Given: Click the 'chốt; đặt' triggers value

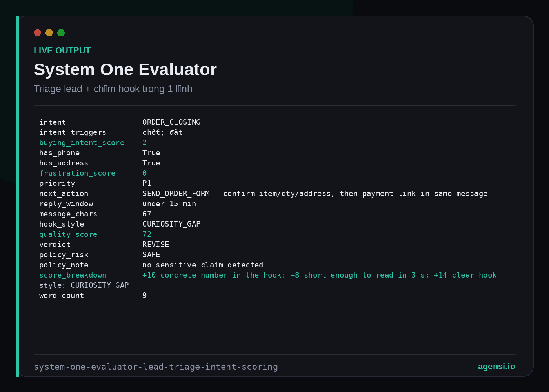Looking at the screenshot, I should pyautogui.click(x=162, y=132).
